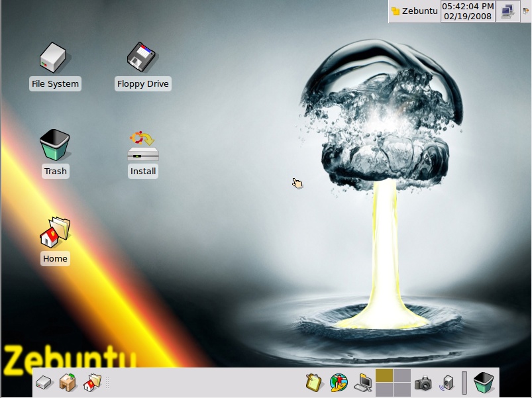Image resolution: width=532 pixels, height=398 pixels.
Task: Launch the web browser surfer globe icon
Action: [x=339, y=383]
